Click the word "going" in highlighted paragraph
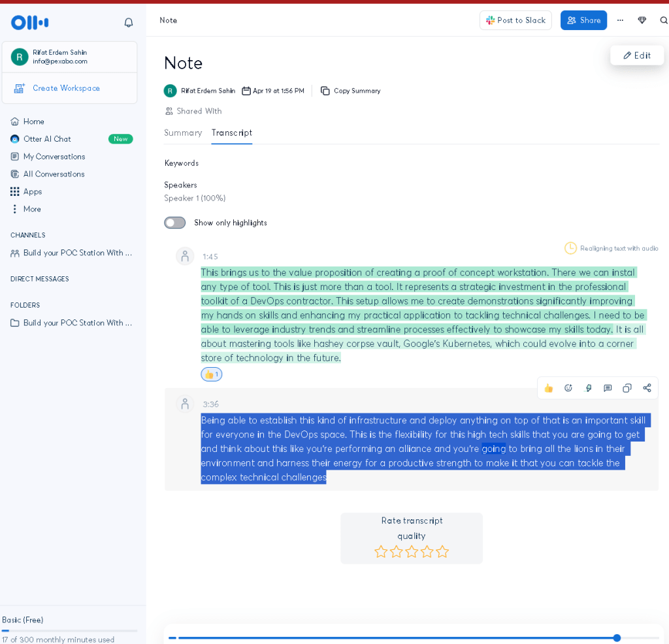 pyautogui.click(x=494, y=449)
